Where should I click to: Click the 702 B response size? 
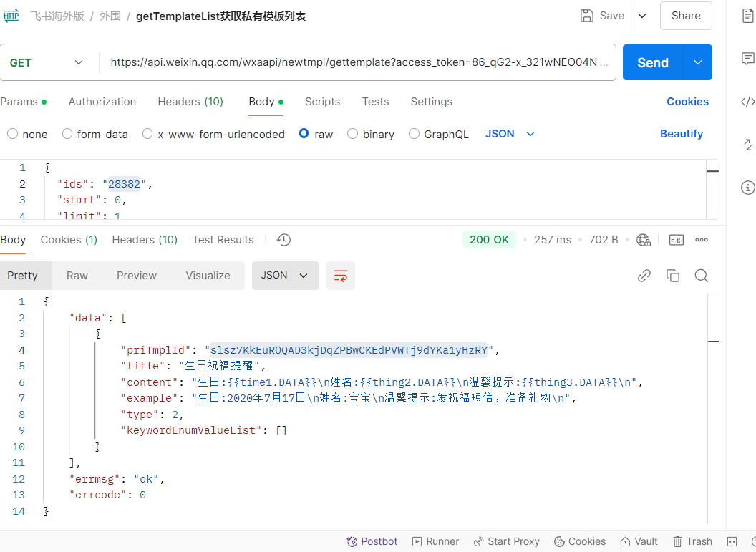(x=604, y=240)
